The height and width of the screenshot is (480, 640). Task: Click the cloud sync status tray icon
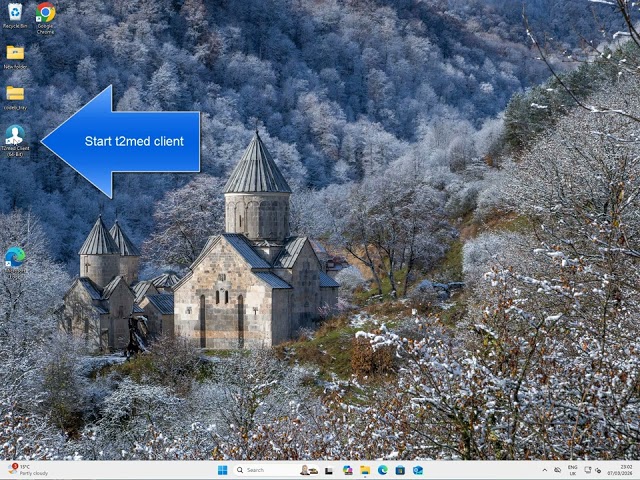pyautogui.click(x=558, y=470)
